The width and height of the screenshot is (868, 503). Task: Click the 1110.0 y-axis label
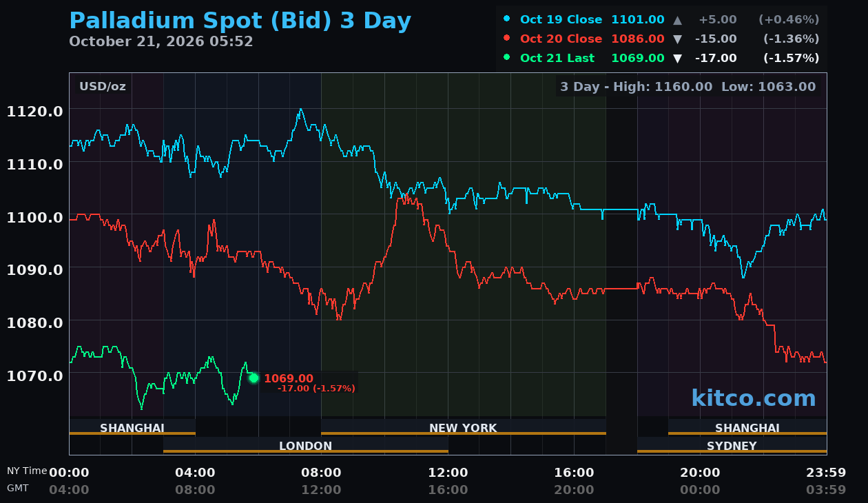pyautogui.click(x=35, y=164)
